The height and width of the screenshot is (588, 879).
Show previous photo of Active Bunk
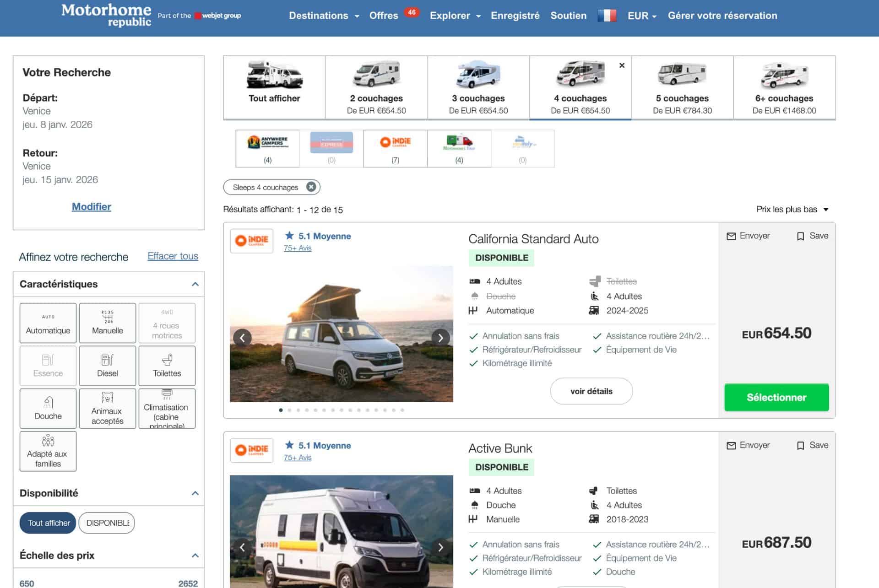pyautogui.click(x=242, y=547)
